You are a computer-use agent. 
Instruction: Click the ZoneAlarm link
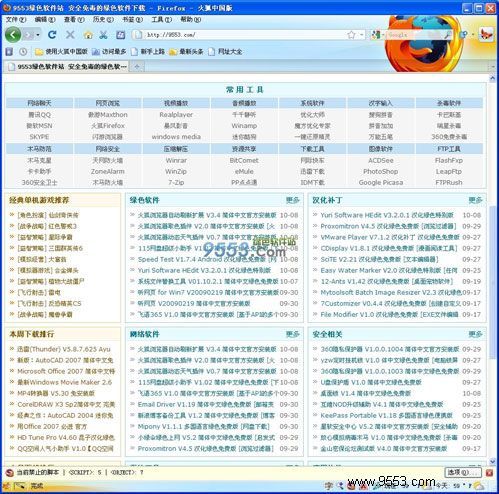108,171
